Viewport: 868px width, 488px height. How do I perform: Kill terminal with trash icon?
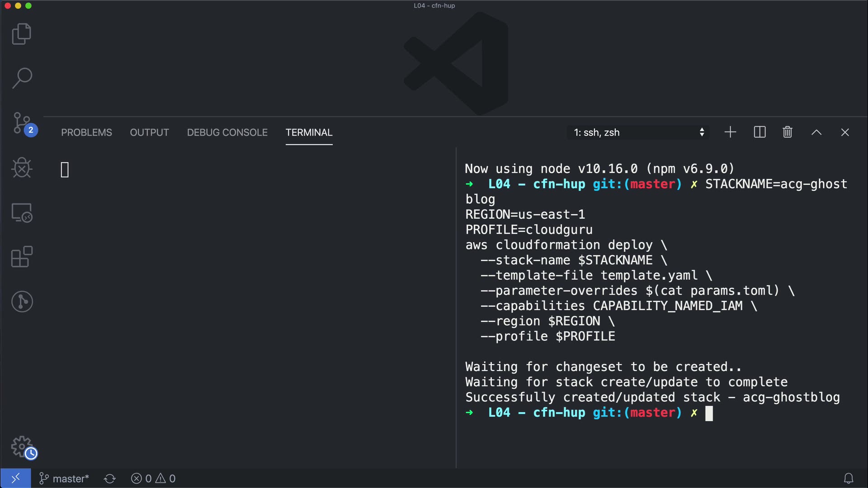(788, 132)
